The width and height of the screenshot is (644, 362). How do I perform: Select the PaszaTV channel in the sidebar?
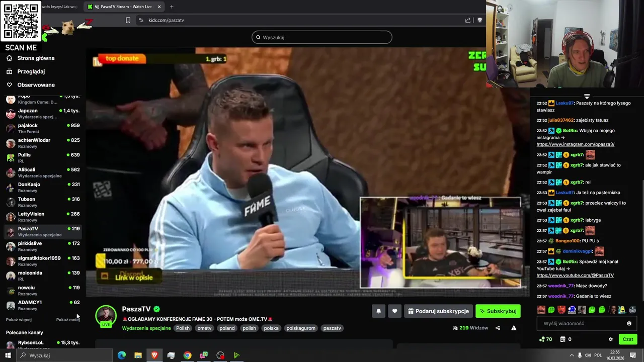tap(42, 231)
